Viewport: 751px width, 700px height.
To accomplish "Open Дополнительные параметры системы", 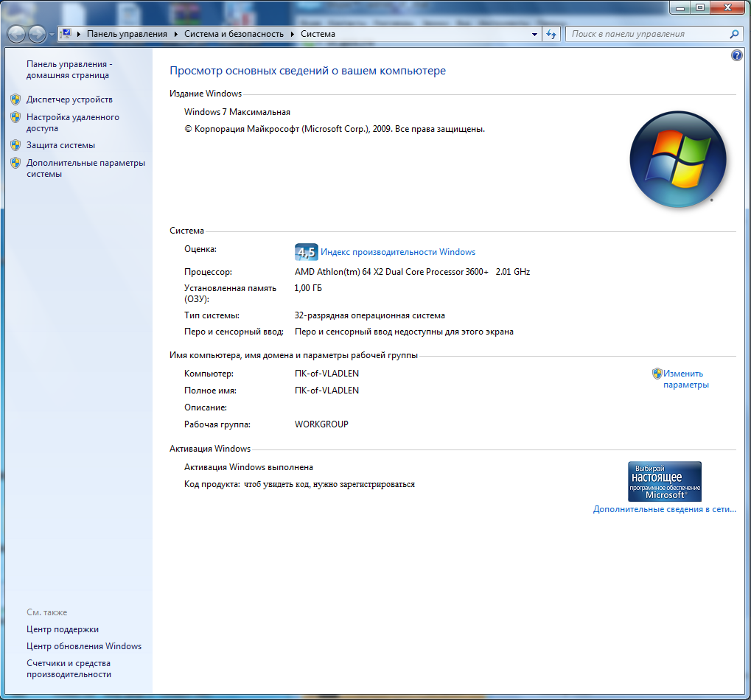I will click(85, 168).
